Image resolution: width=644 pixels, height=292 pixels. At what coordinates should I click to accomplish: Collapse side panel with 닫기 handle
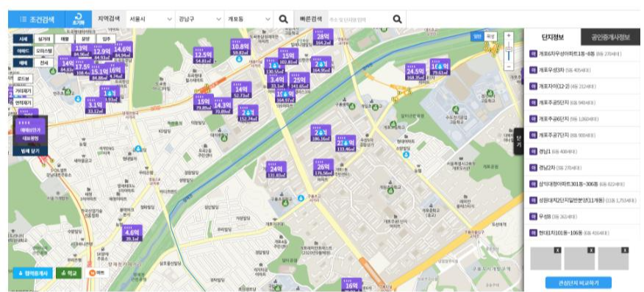click(518, 142)
